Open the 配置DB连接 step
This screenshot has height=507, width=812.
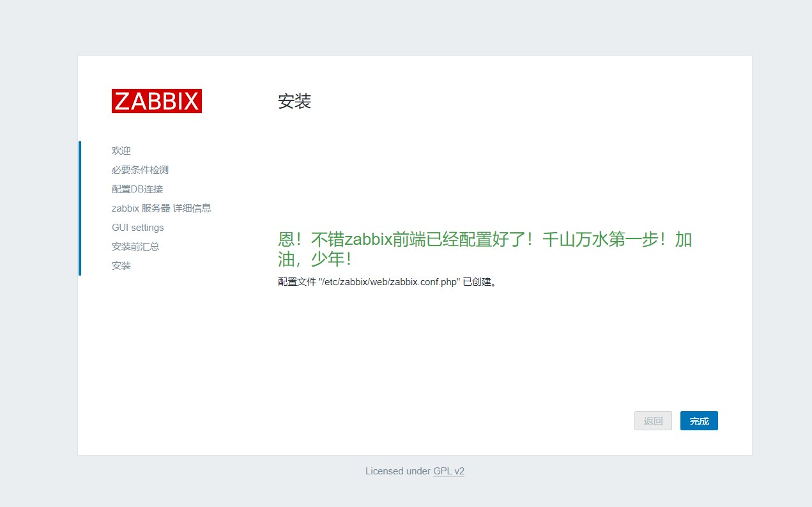(137, 189)
